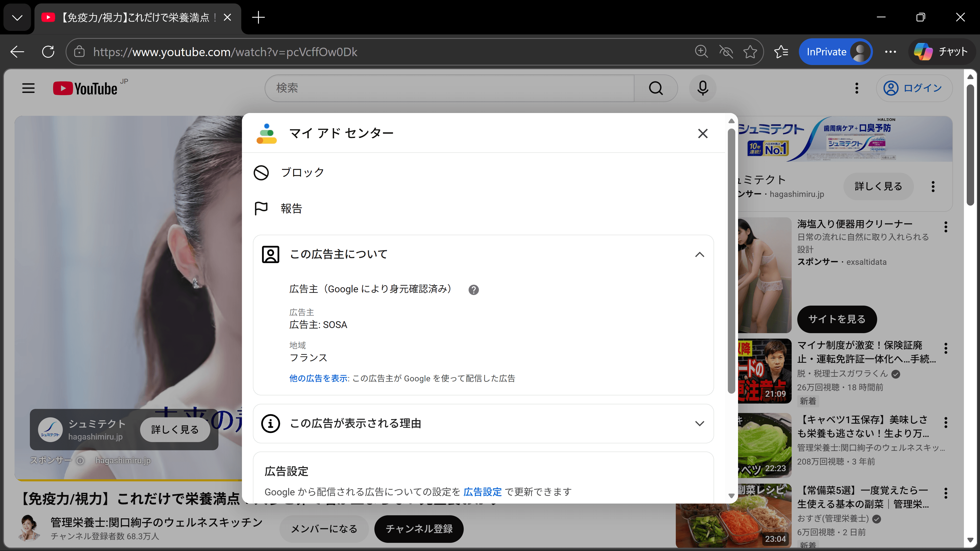Collapse the この広告主について section
The height and width of the screenshot is (551, 980).
pyautogui.click(x=699, y=254)
